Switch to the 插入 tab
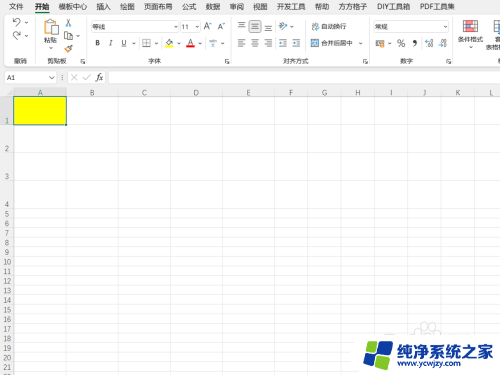Image resolution: width=500 pixels, height=375 pixels. click(103, 7)
